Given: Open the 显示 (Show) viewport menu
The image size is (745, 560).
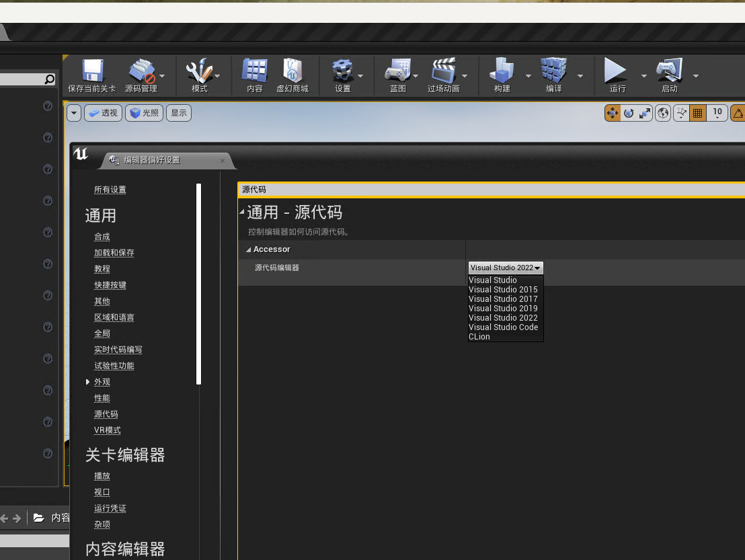Looking at the screenshot, I should tap(178, 113).
